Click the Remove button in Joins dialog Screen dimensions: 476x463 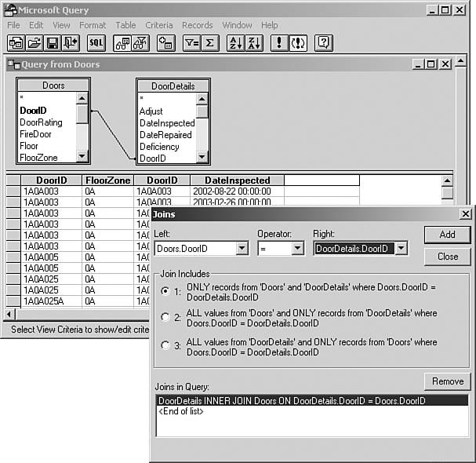448,381
